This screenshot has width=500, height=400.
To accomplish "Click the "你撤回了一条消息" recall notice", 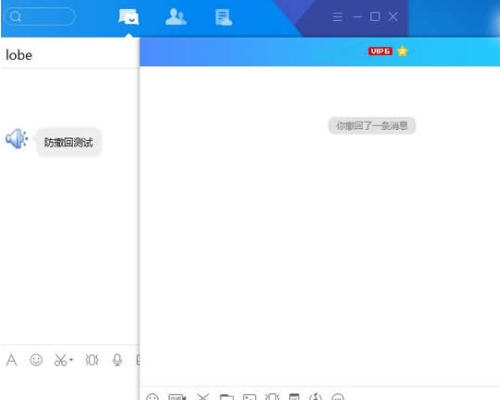I will (372, 126).
